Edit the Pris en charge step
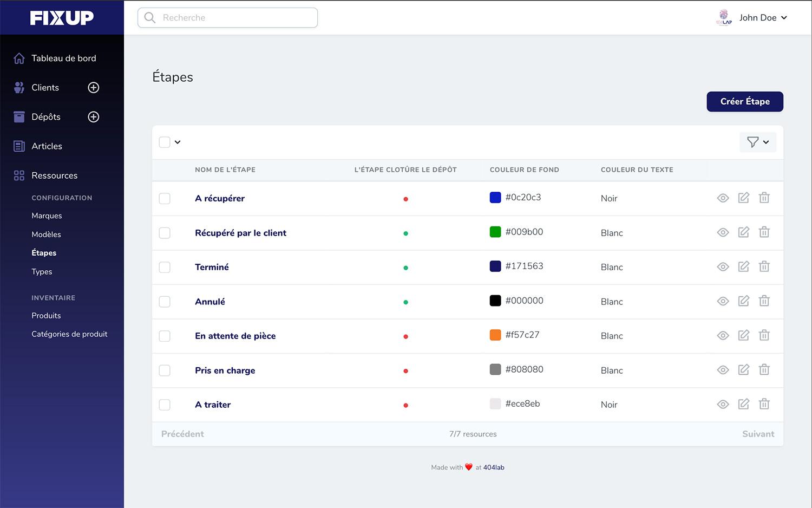 744,370
